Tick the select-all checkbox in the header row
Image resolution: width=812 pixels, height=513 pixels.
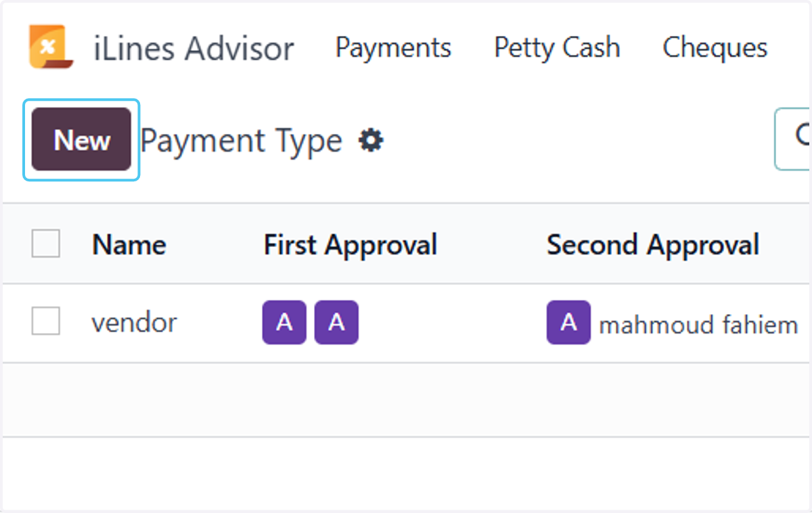coord(46,244)
